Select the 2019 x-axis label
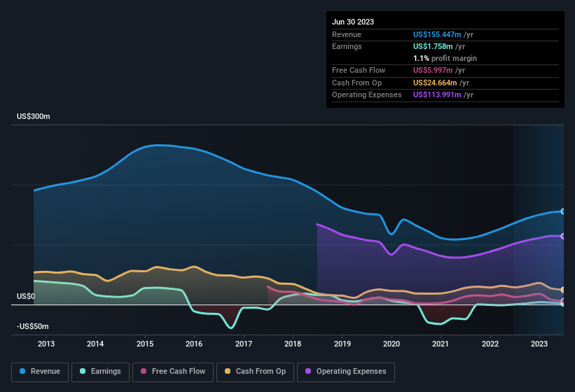This screenshot has width=575, height=392. [342, 344]
